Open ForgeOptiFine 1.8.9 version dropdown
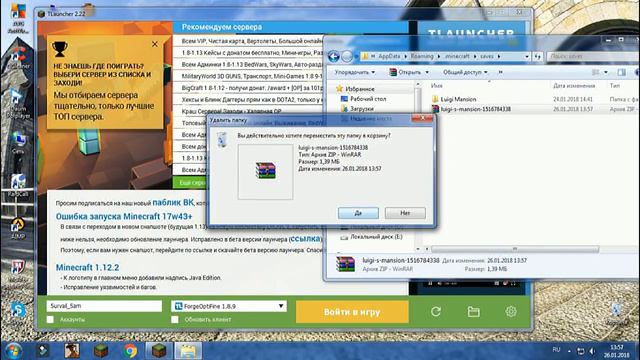 [229, 306]
